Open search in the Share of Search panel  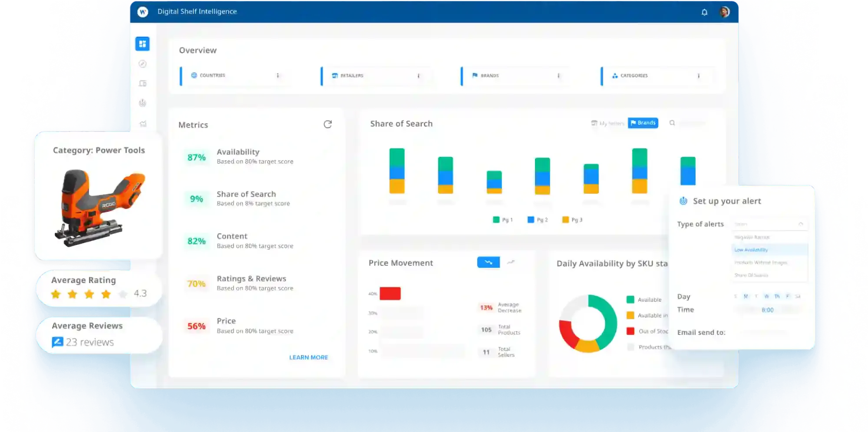[x=672, y=123]
